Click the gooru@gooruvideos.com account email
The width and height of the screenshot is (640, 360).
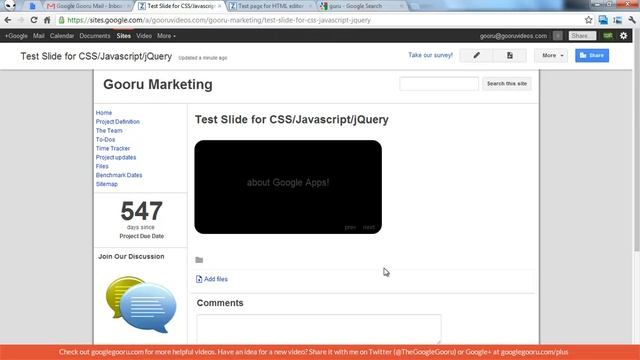tap(513, 36)
